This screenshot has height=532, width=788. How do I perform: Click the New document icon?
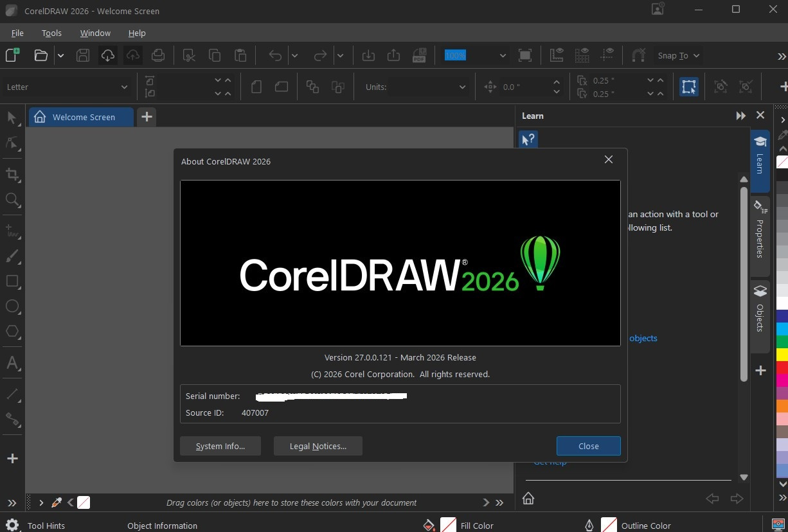coord(12,55)
